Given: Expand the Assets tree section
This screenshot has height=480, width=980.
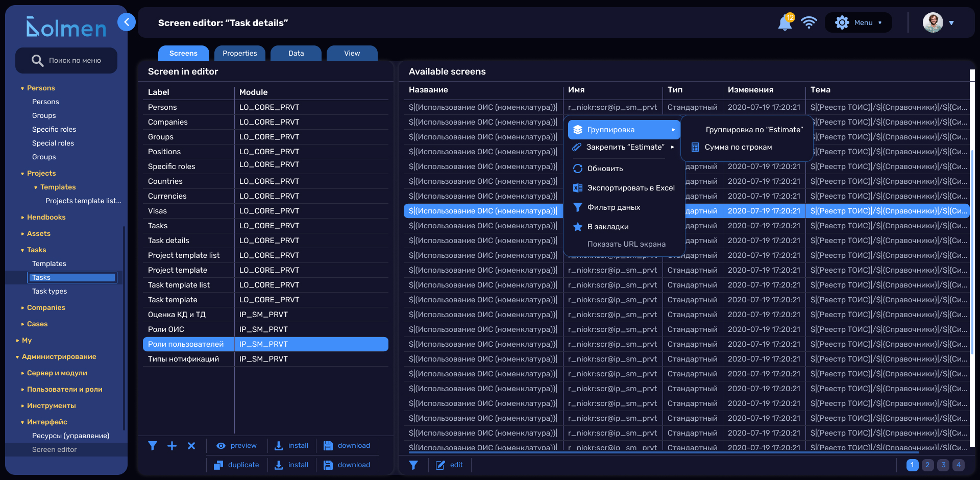Looking at the screenshot, I should click(22, 234).
